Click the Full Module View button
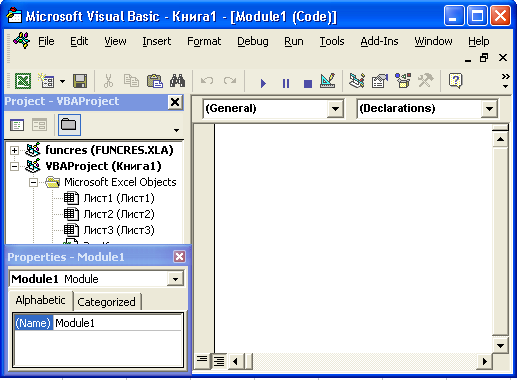The width and height of the screenshot is (517, 380). (219, 361)
